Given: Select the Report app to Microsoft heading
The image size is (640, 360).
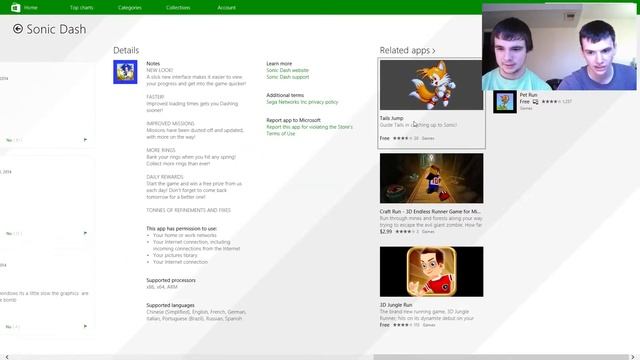Looking at the screenshot, I should (293, 120).
